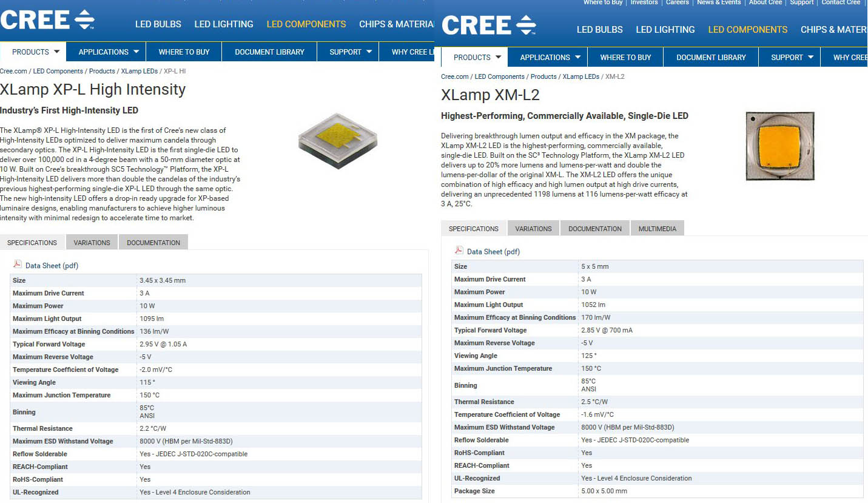The image size is (868, 503).
Task: Click Investors link in top utility bar
Action: pyautogui.click(x=644, y=2)
